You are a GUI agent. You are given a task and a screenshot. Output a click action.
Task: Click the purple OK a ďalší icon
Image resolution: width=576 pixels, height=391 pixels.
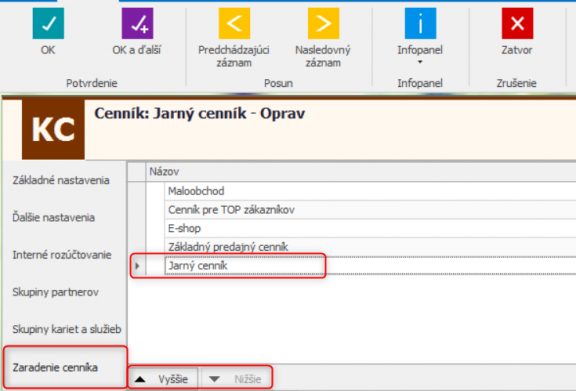(x=137, y=23)
